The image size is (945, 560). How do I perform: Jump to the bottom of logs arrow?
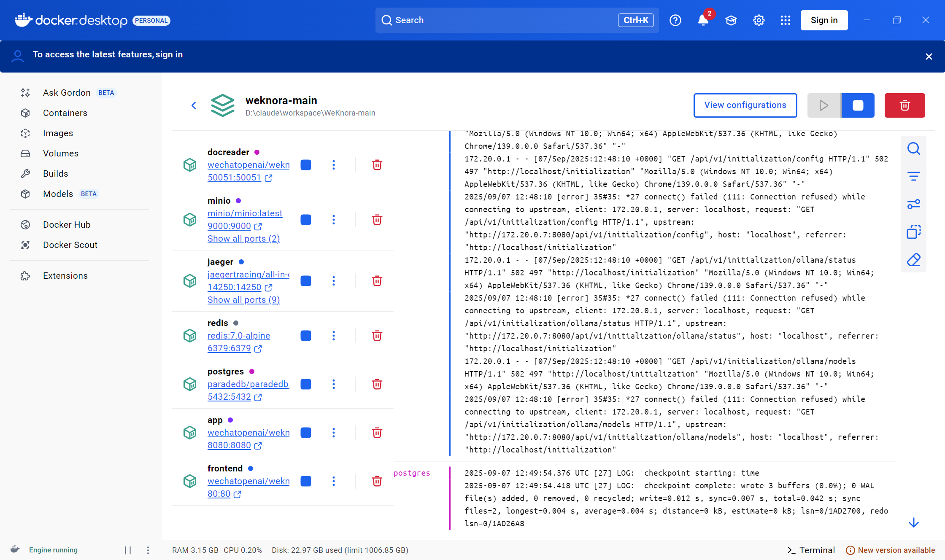click(x=914, y=523)
